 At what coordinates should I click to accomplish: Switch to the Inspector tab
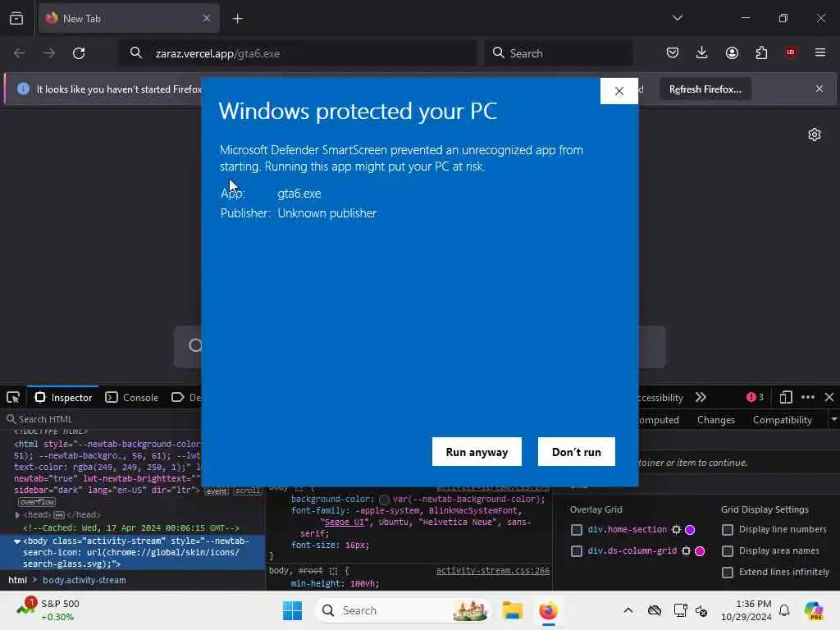(x=63, y=398)
